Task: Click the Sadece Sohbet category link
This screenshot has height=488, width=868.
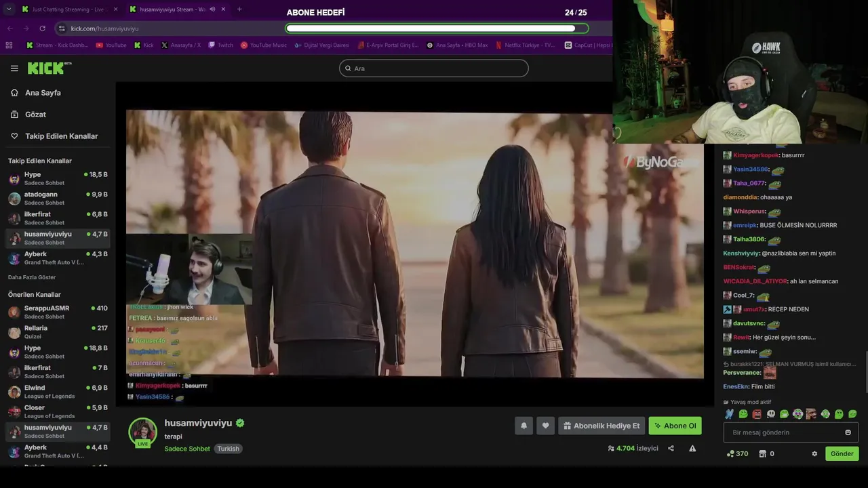Action: pos(187,449)
